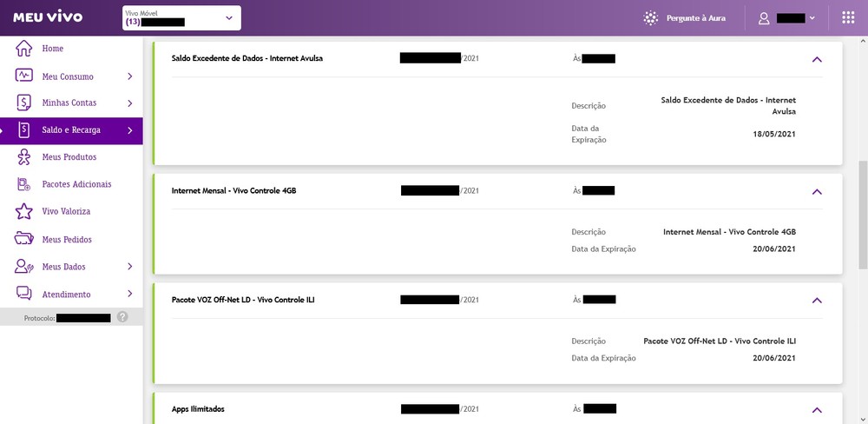The image size is (868, 424).
Task: Open the Vivo Móvel line dropdown
Action: (181, 17)
